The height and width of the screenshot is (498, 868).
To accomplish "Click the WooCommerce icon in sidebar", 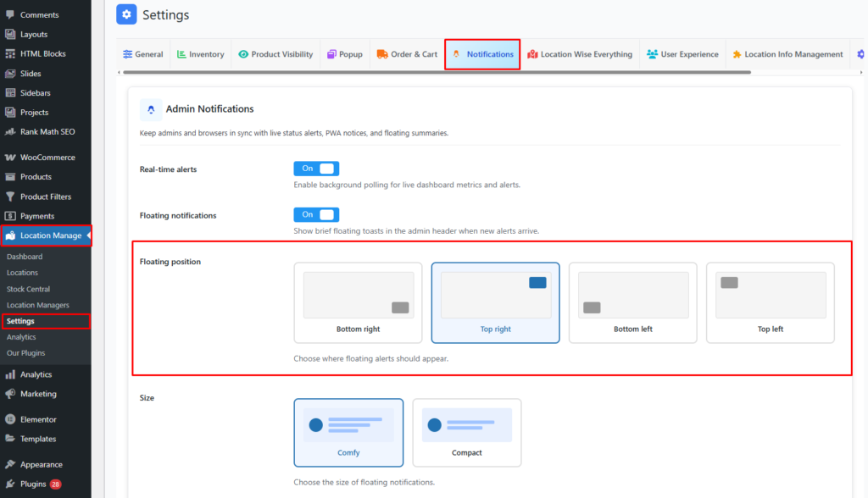I will (10, 158).
